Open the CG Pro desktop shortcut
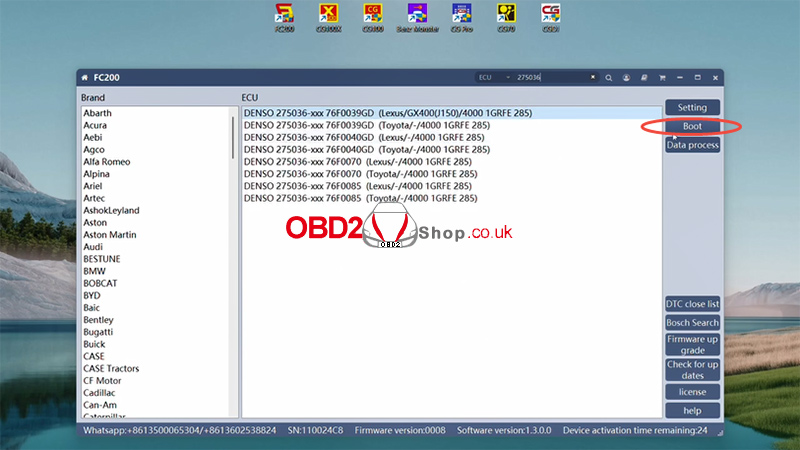The image size is (800, 450). (462, 18)
